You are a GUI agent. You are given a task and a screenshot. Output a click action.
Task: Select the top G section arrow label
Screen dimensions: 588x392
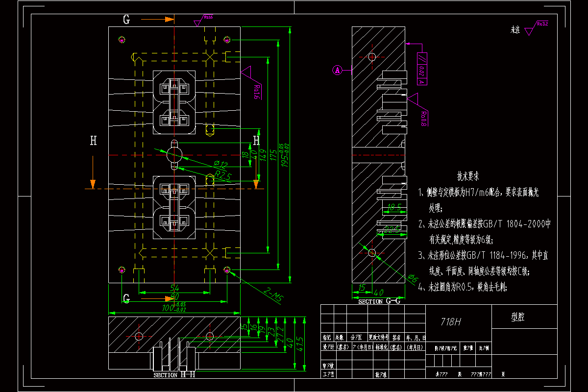(126, 20)
